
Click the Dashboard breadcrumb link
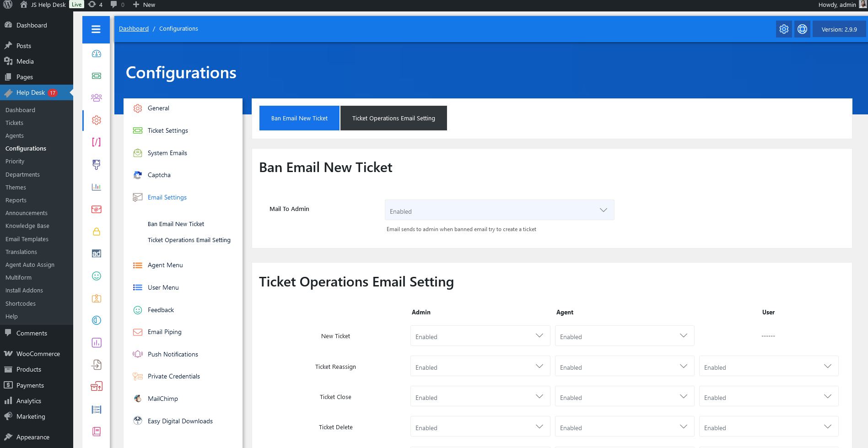coord(134,28)
